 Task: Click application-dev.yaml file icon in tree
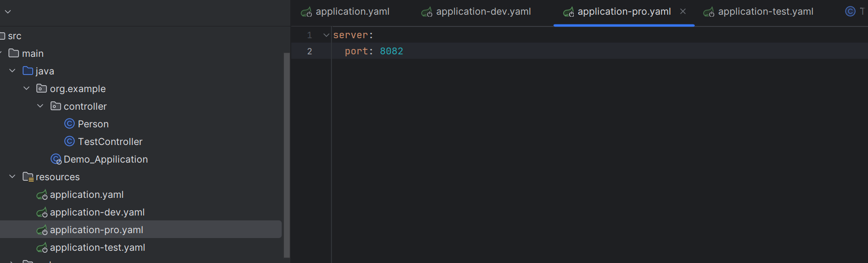point(42,213)
